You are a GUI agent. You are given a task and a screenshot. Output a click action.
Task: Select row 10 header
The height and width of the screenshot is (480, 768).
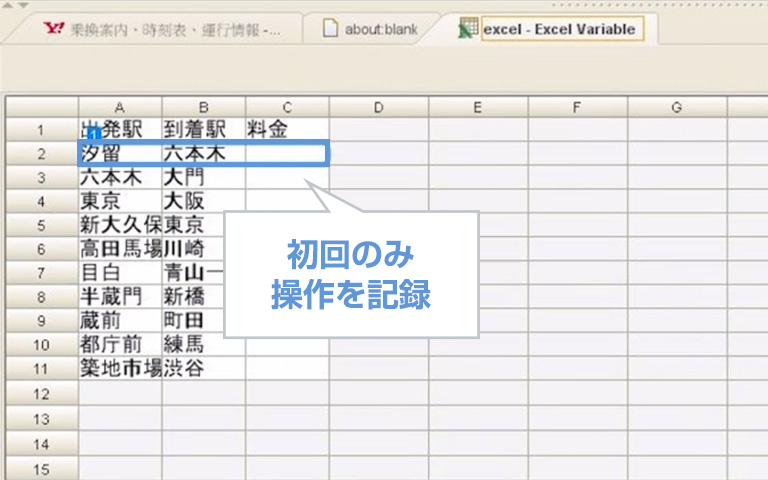[42, 345]
